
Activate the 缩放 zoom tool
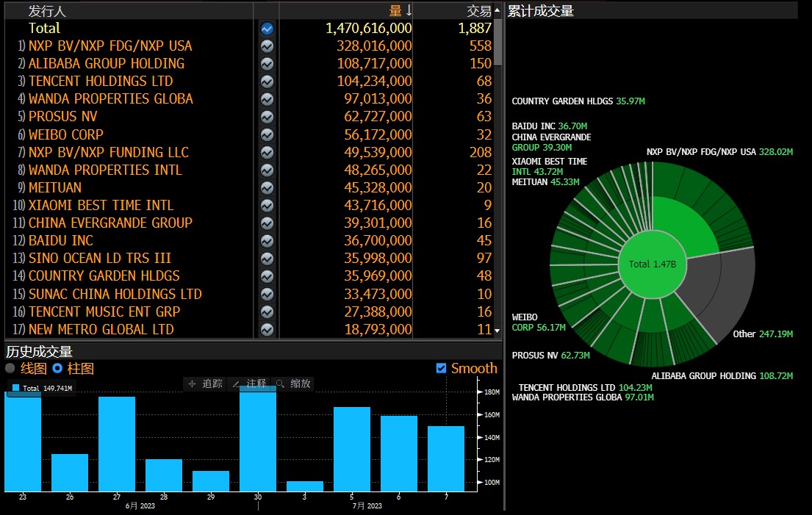click(293, 383)
